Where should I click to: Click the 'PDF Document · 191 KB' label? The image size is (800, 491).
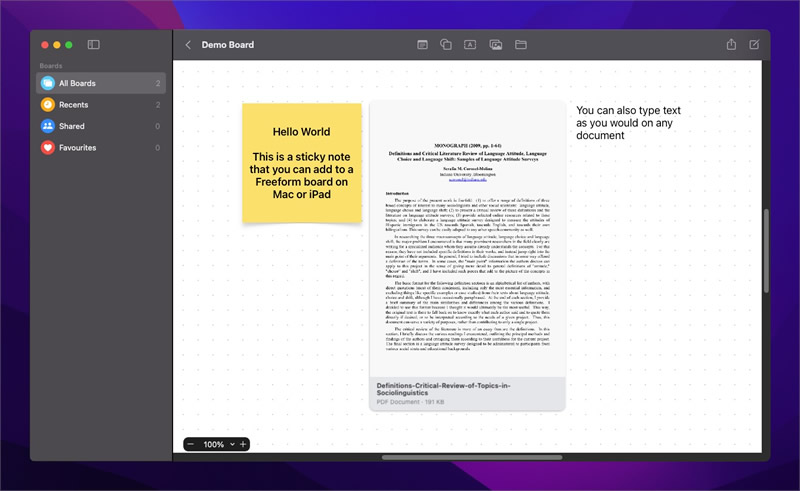pos(410,402)
